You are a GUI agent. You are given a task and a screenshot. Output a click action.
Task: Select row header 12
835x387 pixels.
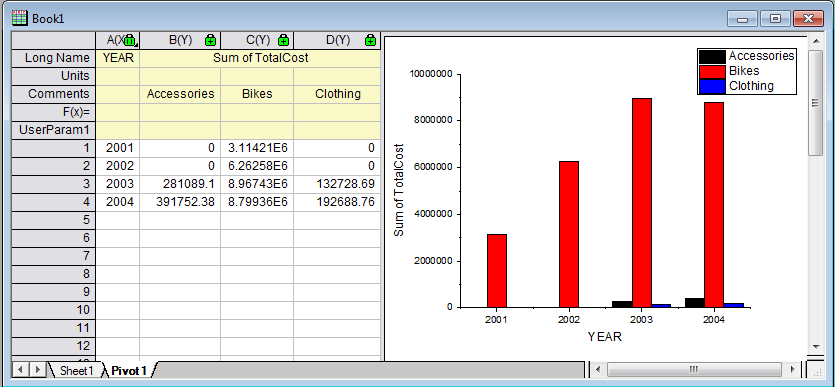click(x=54, y=346)
